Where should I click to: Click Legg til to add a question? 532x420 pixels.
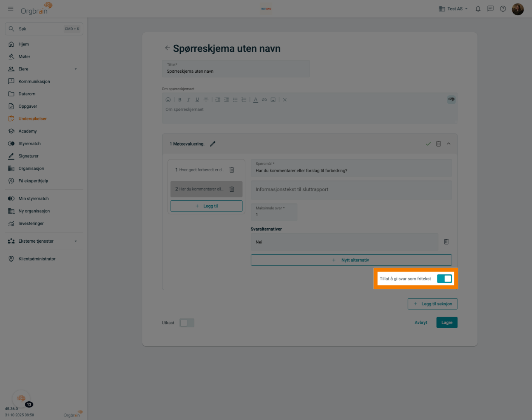pyautogui.click(x=206, y=206)
